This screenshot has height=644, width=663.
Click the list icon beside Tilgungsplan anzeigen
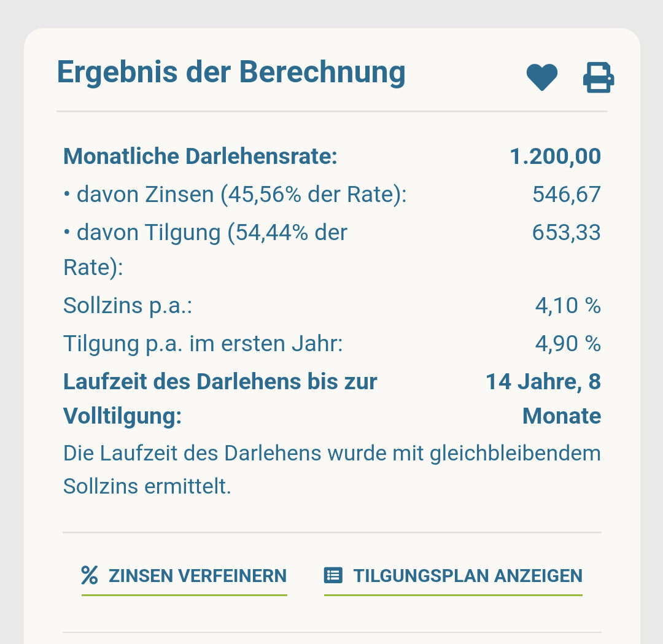click(333, 575)
